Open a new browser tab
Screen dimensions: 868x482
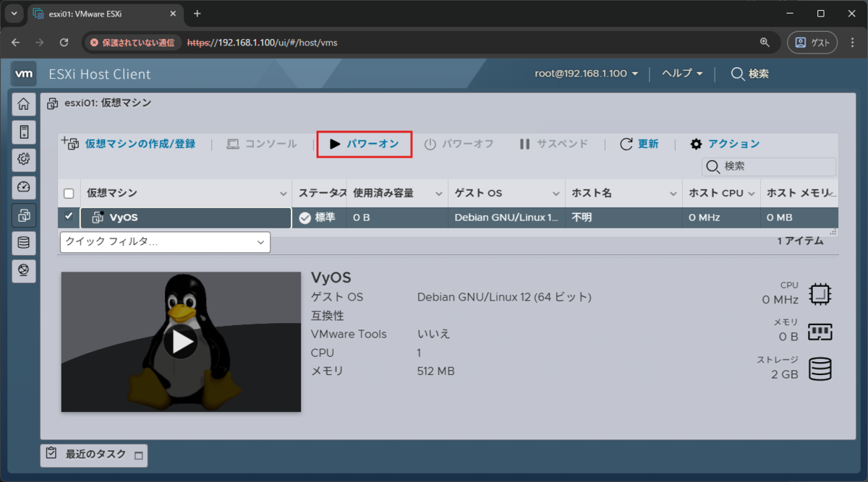click(197, 14)
